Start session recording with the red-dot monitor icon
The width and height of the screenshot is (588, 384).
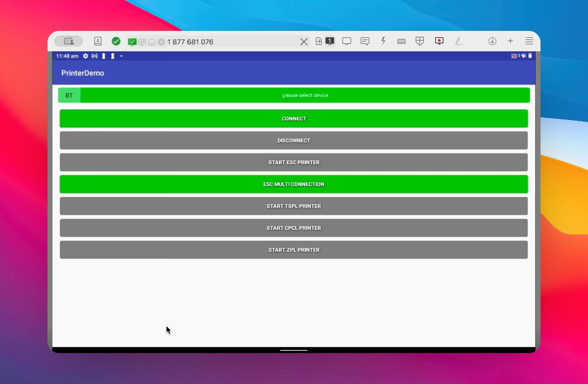[439, 41]
